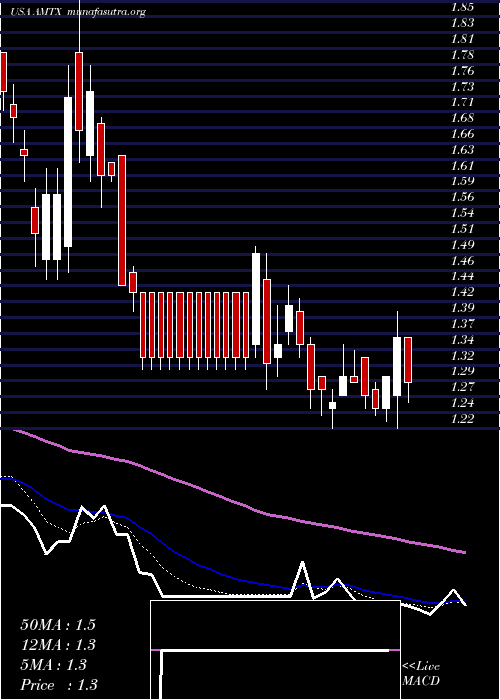
Task: Click the USA AMTX munafasutra.org header text
Action: (x=79, y=12)
